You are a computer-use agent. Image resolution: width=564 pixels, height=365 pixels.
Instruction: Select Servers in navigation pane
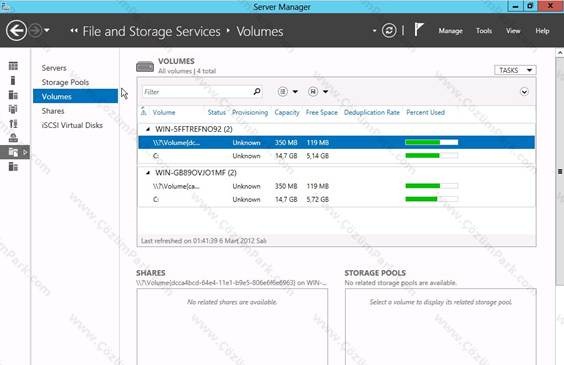point(54,68)
